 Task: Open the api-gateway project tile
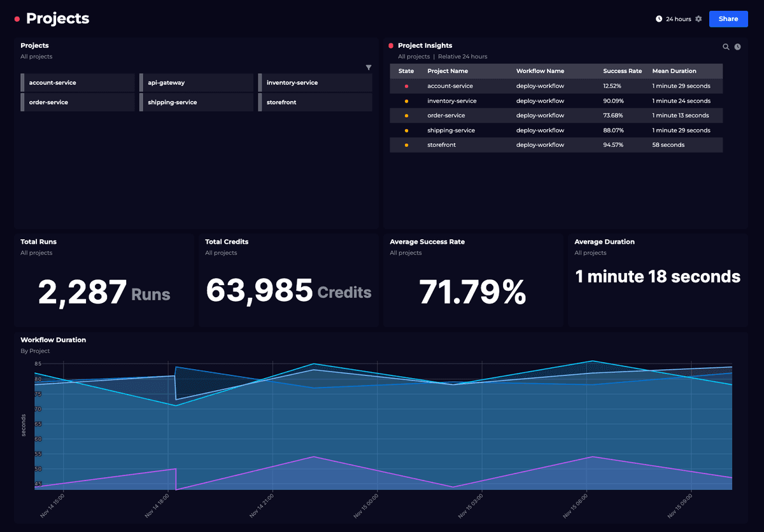196,83
